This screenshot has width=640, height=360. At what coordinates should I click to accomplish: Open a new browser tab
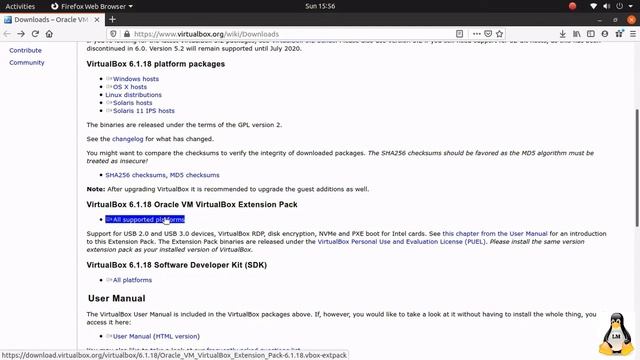[x=112, y=19]
